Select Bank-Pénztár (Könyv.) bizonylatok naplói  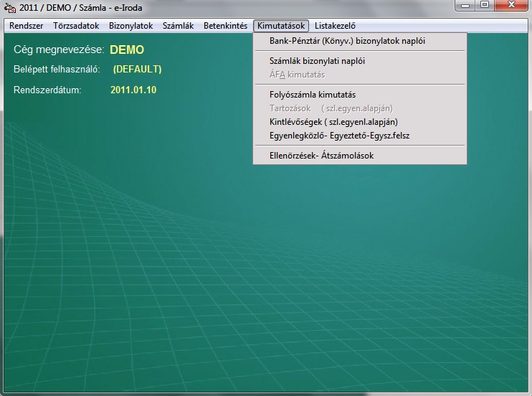point(347,41)
